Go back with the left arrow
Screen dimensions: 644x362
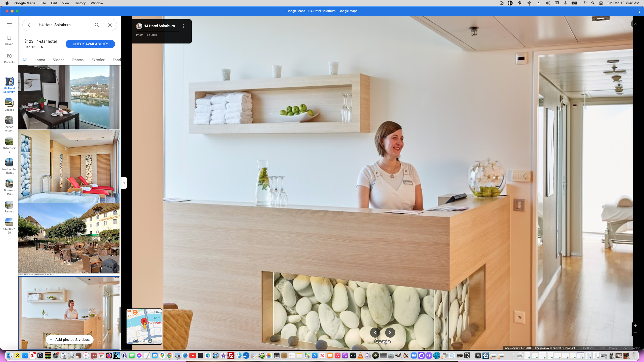(29, 25)
